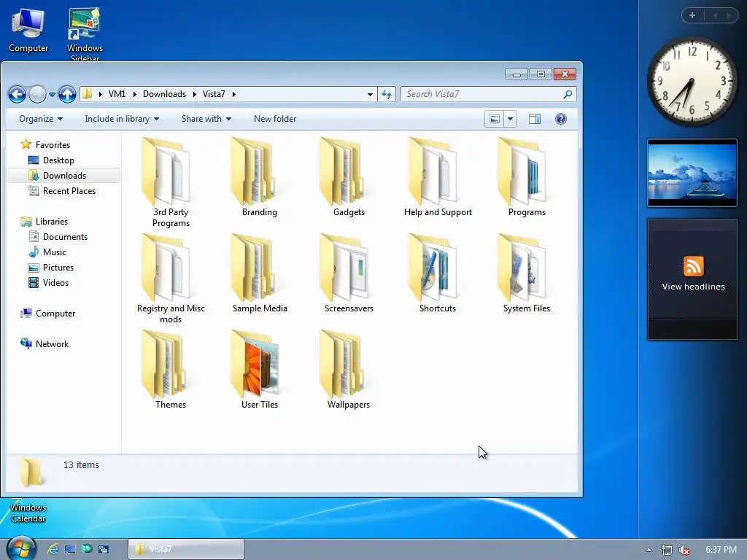This screenshot has width=747, height=560.
Task: Click the Vista7 taskbar button
Action: [186, 549]
